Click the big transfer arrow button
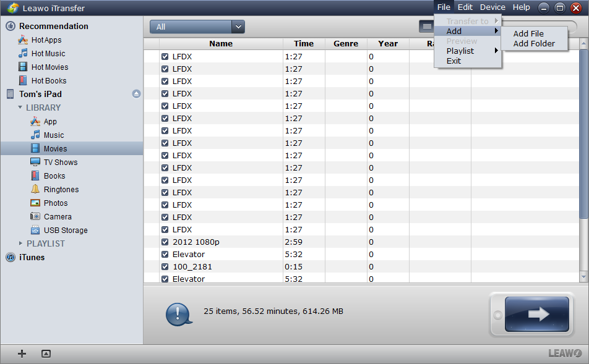 click(537, 314)
